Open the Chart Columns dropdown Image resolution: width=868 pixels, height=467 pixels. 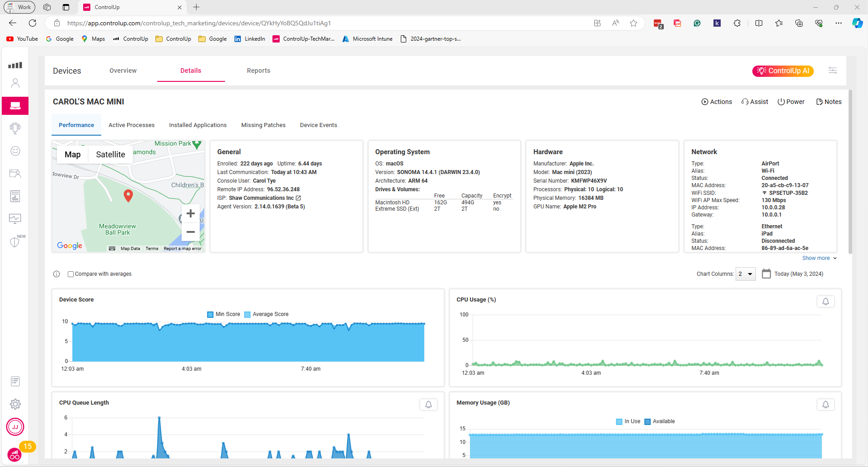[x=745, y=274]
